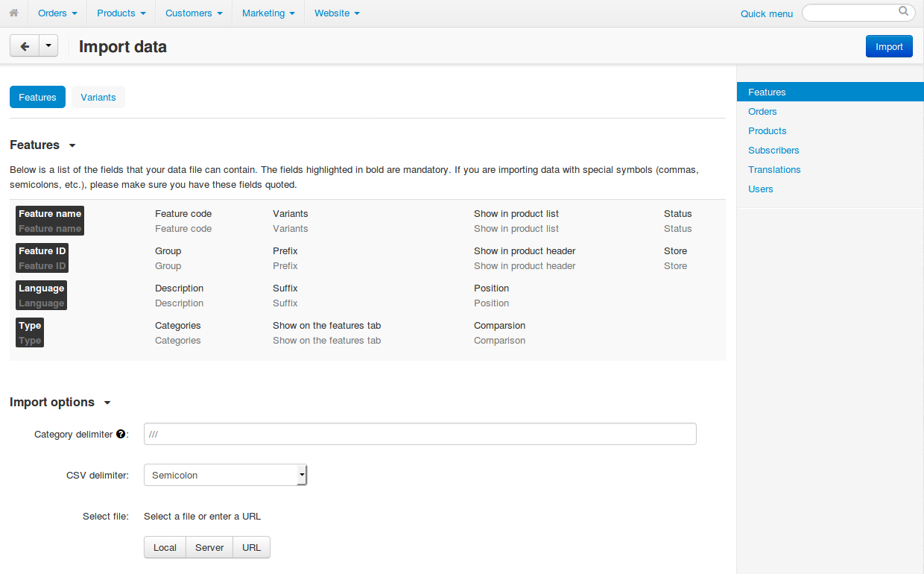Open the Quick menu link
The image size is (924, 574).
(767, 13)
